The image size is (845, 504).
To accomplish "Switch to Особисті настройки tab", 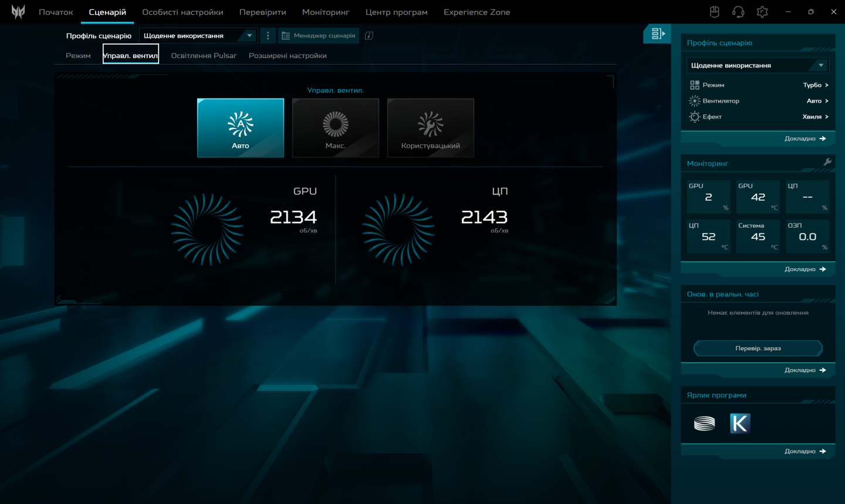I will 182,12.
